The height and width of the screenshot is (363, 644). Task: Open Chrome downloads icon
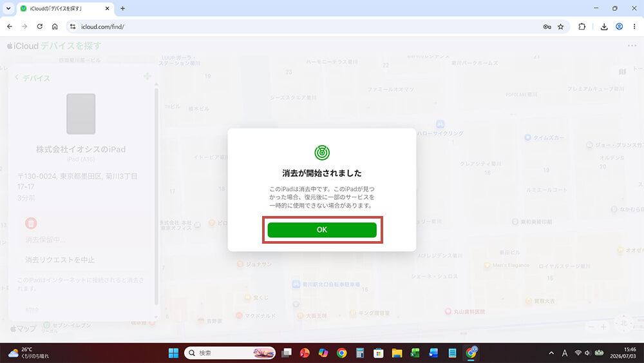click(x=604, y=26)
